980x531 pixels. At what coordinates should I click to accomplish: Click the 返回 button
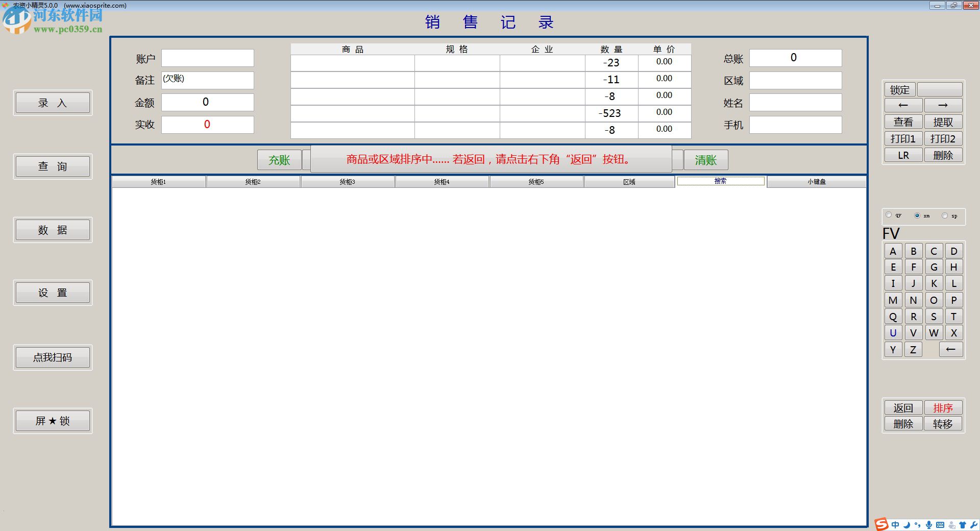point(903,407)
